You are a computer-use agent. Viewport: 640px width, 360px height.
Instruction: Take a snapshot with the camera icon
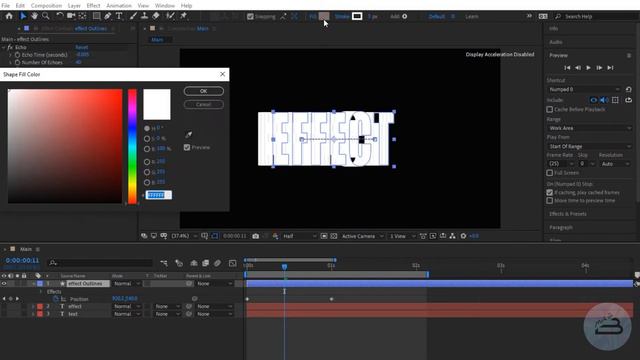256,236
